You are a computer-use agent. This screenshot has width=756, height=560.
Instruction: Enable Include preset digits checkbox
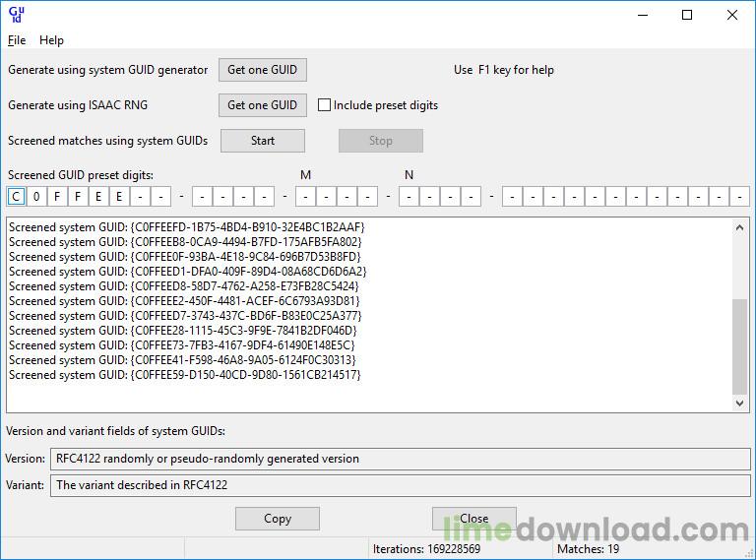[x=324, y=105]
